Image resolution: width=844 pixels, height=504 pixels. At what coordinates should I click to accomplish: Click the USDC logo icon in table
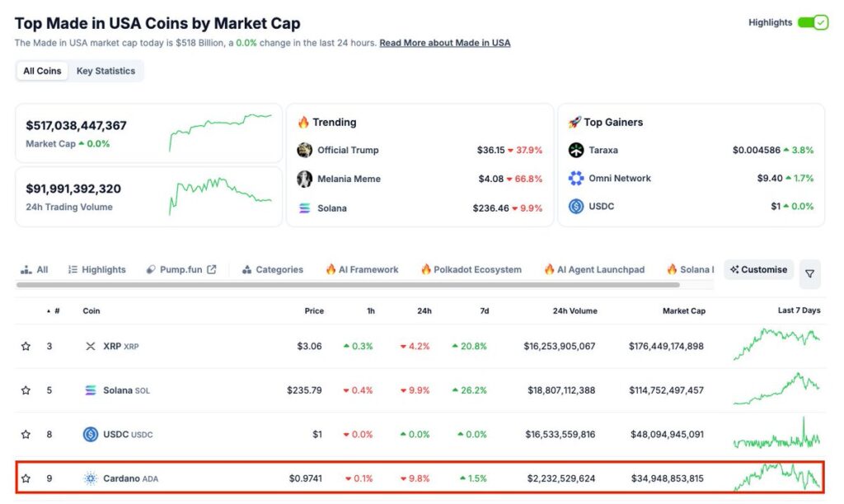coord(91,434)
